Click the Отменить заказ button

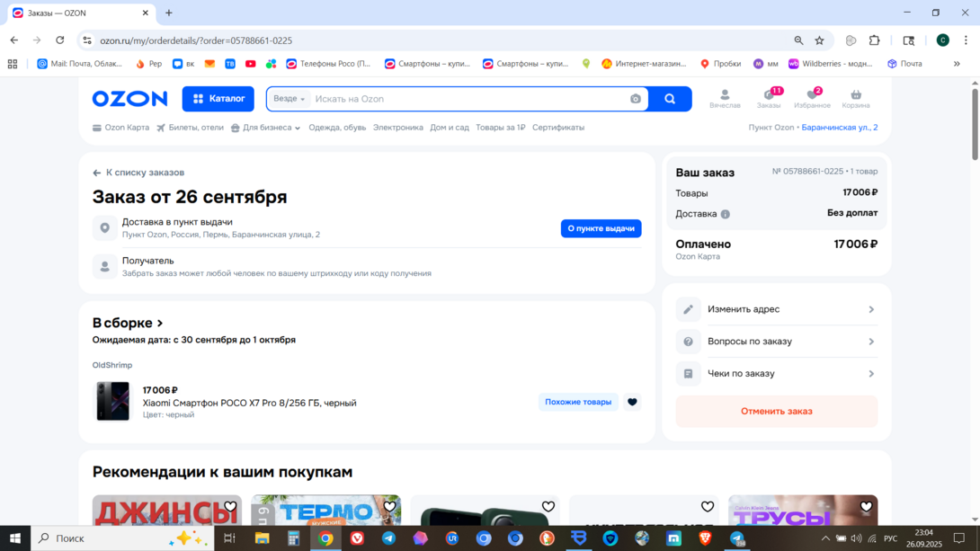coord(776,411)
